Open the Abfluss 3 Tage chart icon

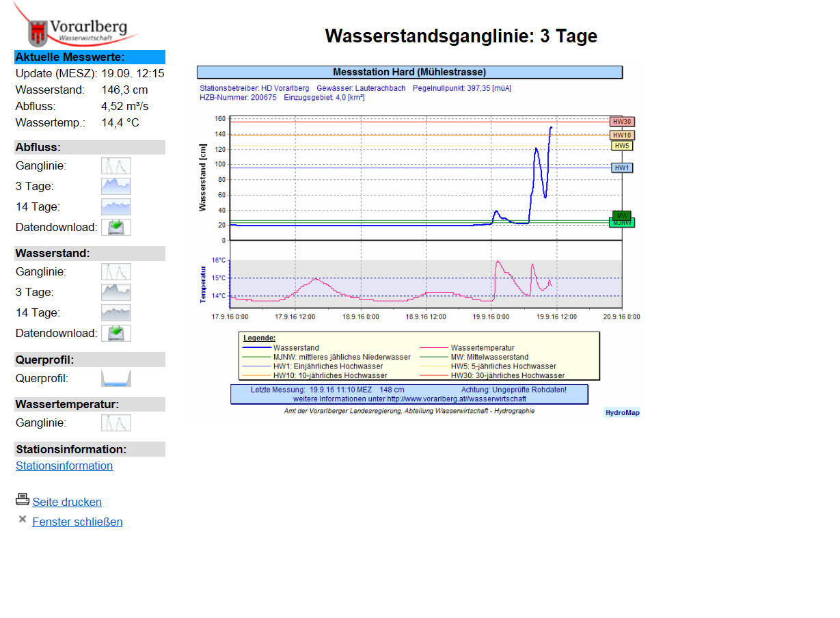[116, 187]
